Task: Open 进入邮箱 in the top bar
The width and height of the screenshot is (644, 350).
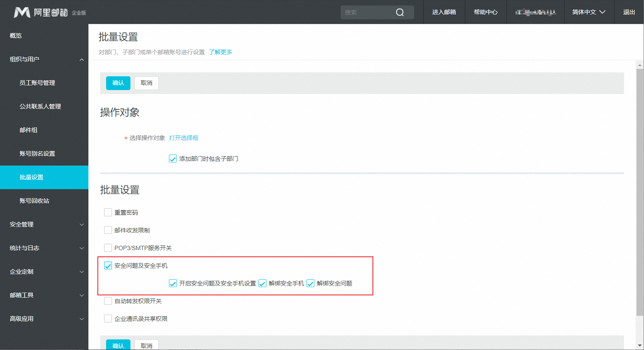Action: pos(444,12)
